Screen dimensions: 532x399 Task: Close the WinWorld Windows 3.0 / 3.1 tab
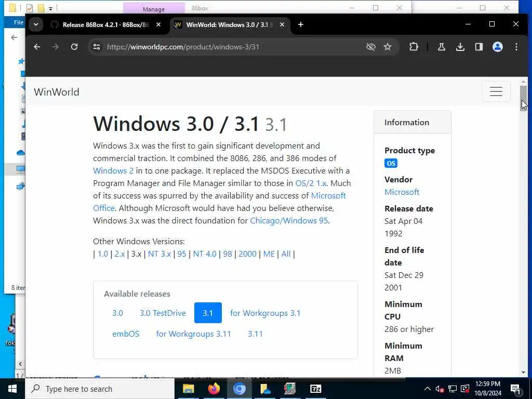282,24
